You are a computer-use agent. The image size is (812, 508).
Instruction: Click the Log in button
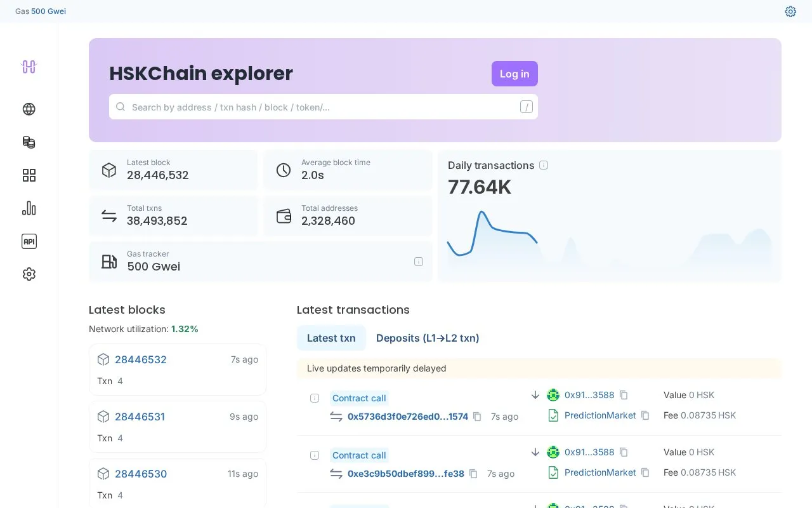[x=514, y=74]
